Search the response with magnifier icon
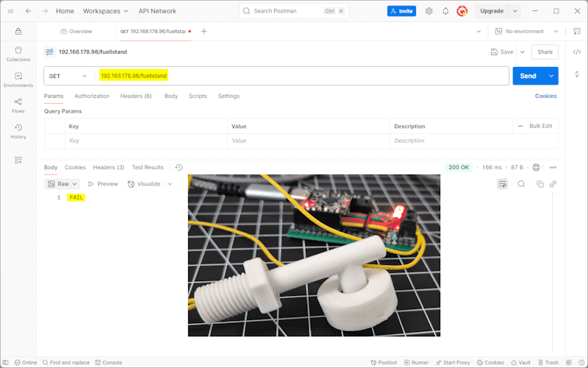This screenshot has width=588, height=368. [x=521, y=184]
